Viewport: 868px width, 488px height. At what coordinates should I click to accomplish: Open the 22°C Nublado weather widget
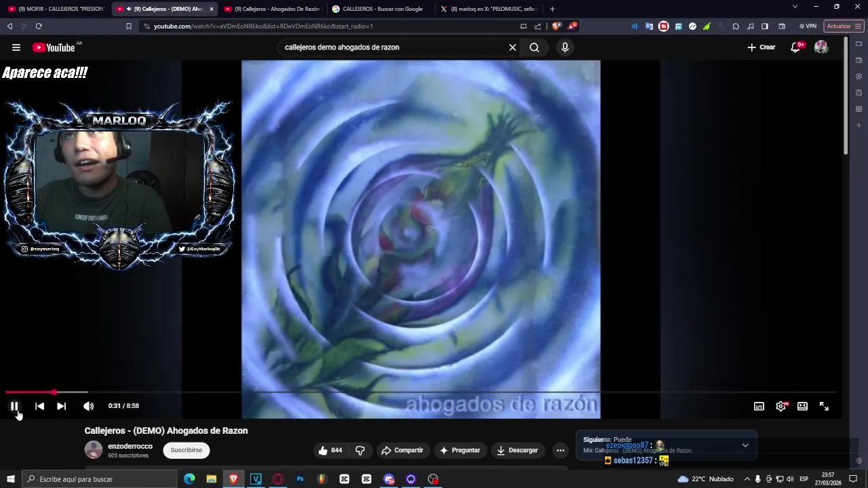(x=705, y=479)
